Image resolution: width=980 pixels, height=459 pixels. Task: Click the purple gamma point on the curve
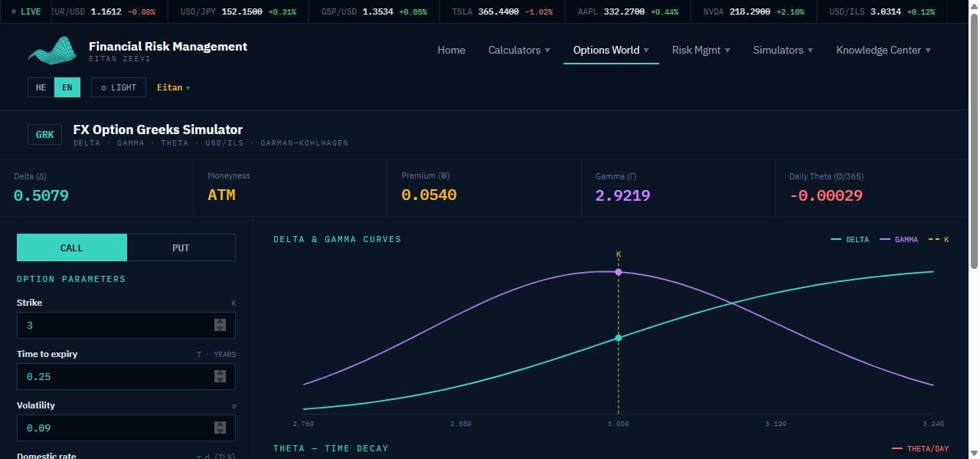tap(618, 272)
